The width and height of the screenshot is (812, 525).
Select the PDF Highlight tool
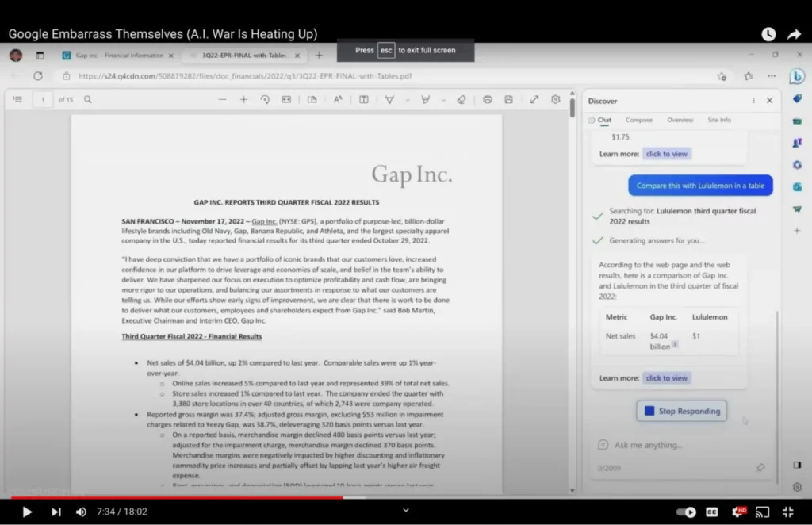point(425,99)
